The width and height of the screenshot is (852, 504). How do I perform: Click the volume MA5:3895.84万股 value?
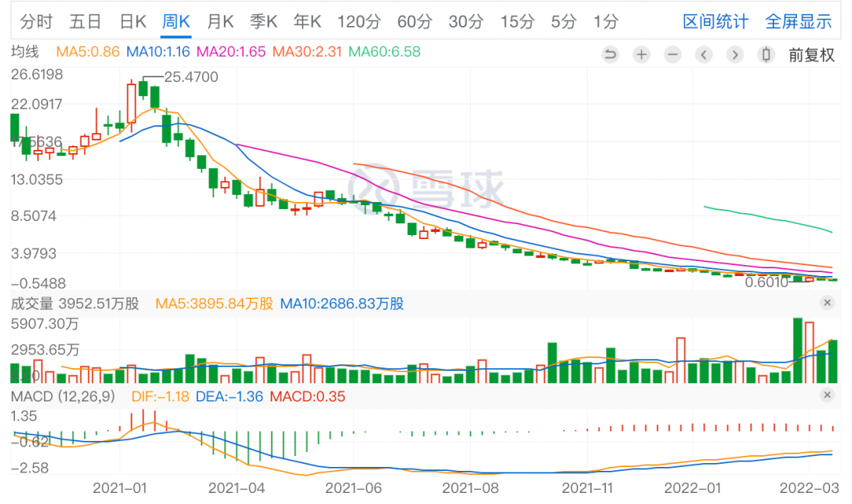214,304
